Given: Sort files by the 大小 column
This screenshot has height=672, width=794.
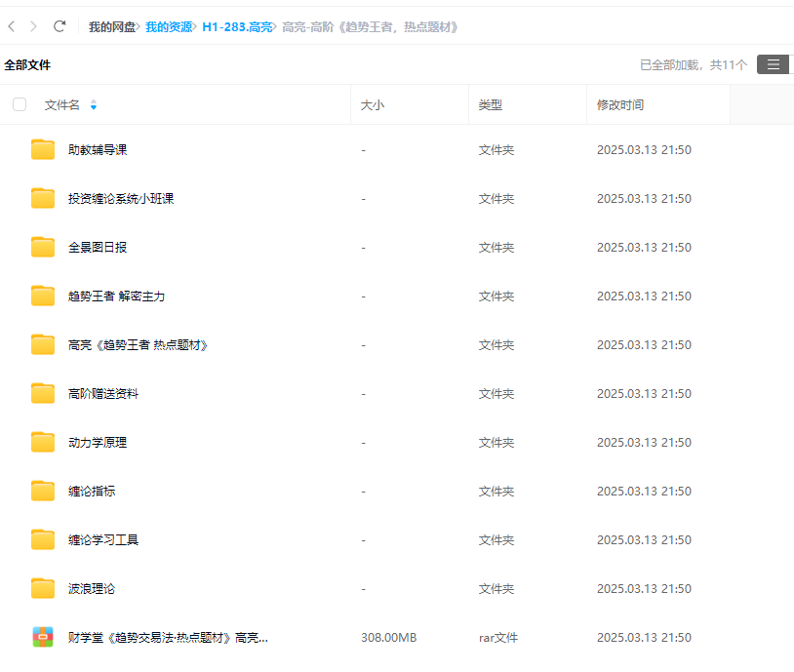Looking at the screenshot, I should click(372, 104).
